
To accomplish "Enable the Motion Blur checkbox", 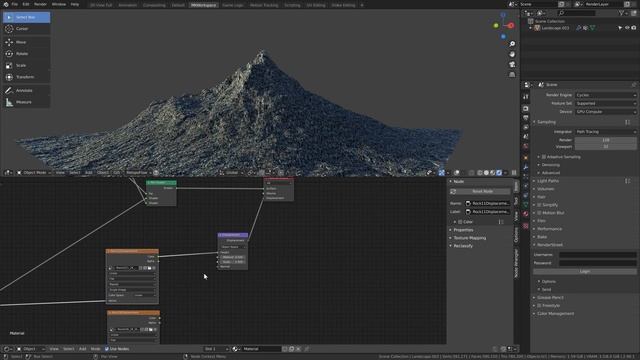I will click(539, 213).
